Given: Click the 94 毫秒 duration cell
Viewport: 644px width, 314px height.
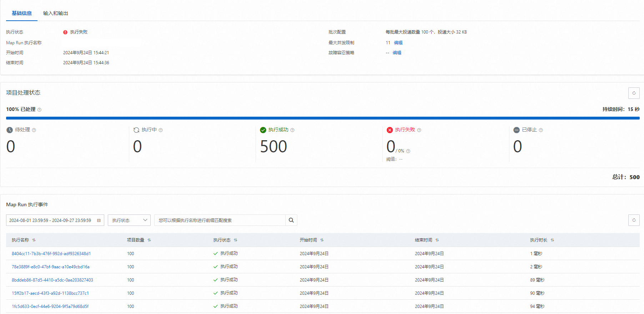Looking at the screenshot, I should coord(537,307).
